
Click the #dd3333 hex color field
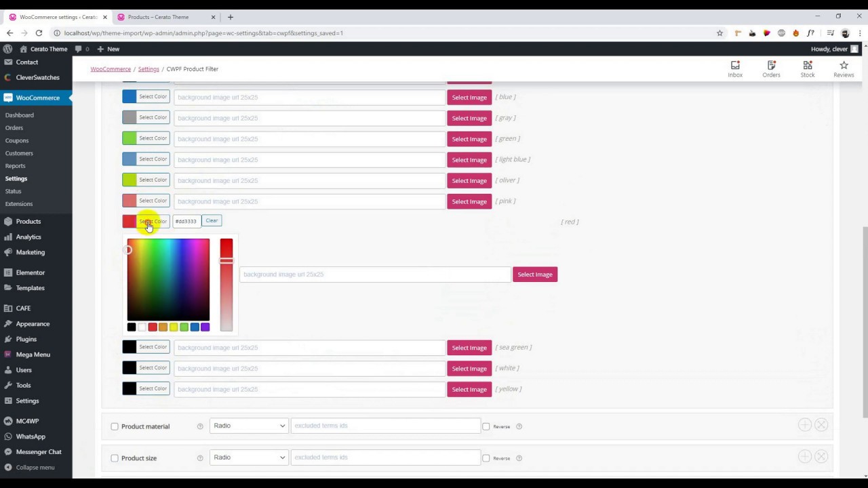click(x=186, y=221)
